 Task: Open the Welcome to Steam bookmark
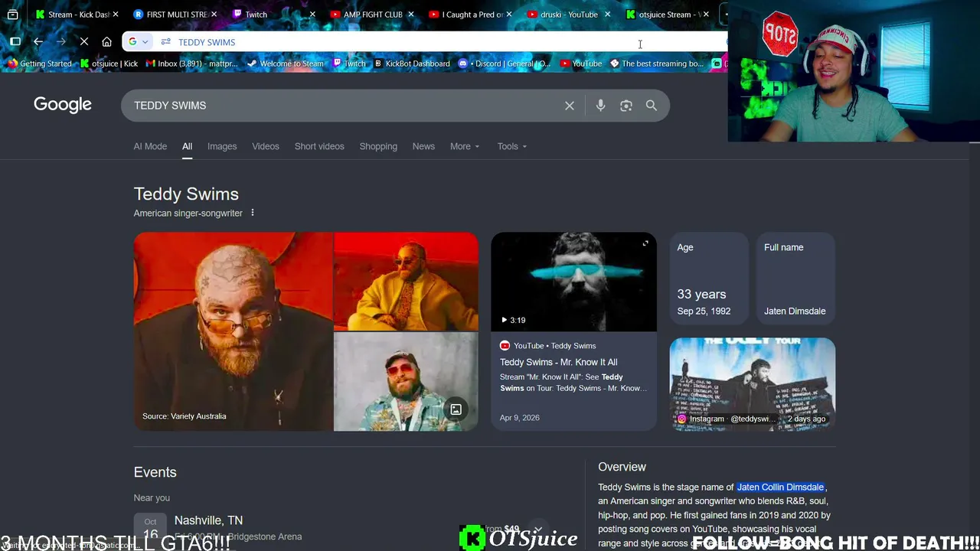[x=285, y=64]
